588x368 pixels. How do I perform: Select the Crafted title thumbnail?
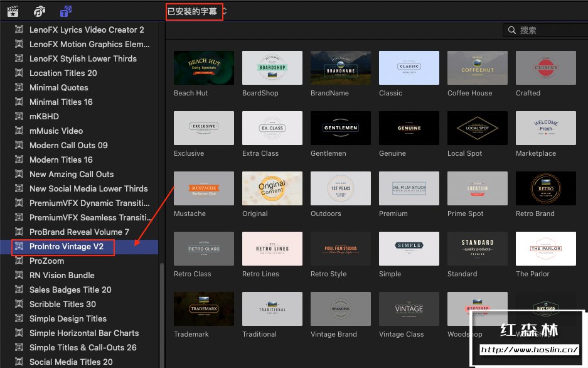click(x=546, y=68)
